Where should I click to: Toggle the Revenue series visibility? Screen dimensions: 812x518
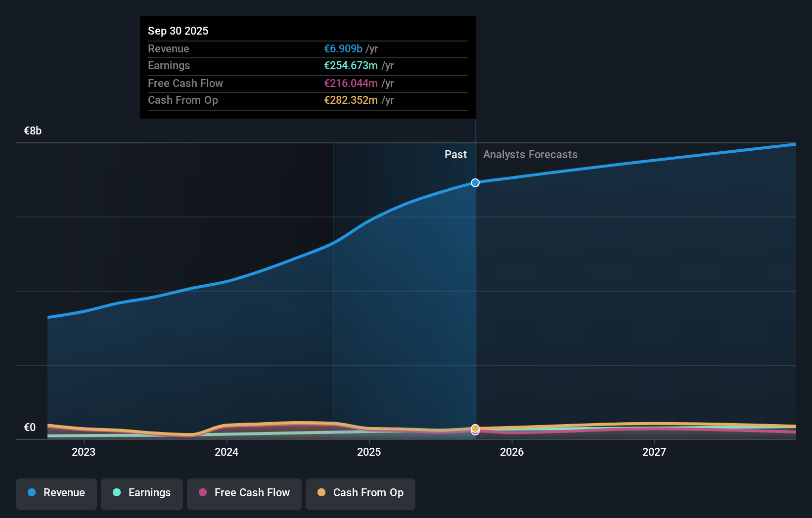(x=56, y=493)
